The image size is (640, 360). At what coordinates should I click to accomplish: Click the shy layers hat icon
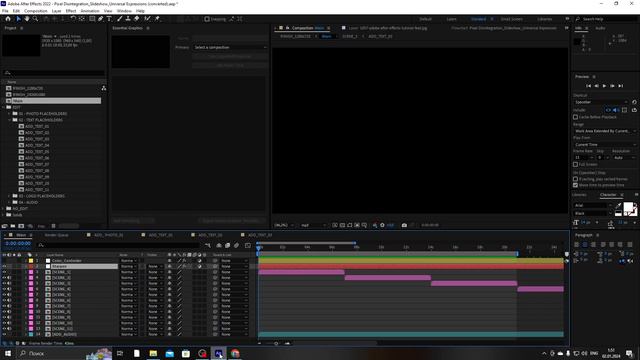point(219,245)
